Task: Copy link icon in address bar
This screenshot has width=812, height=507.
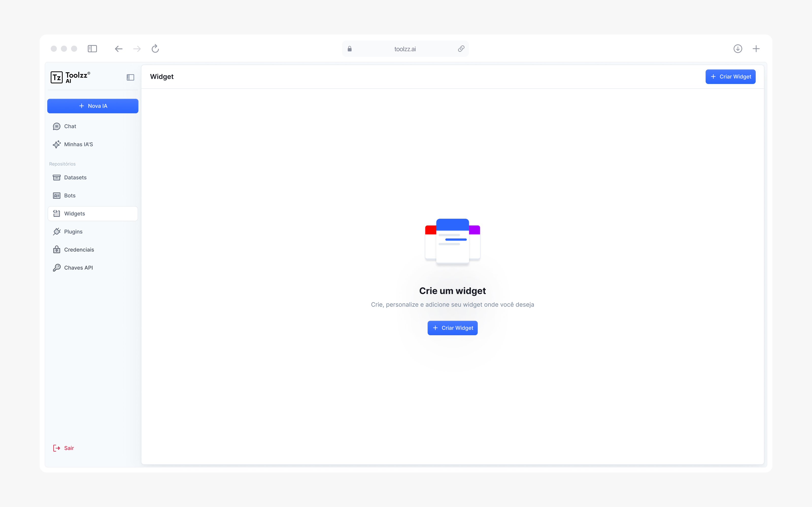Action: 461,49
